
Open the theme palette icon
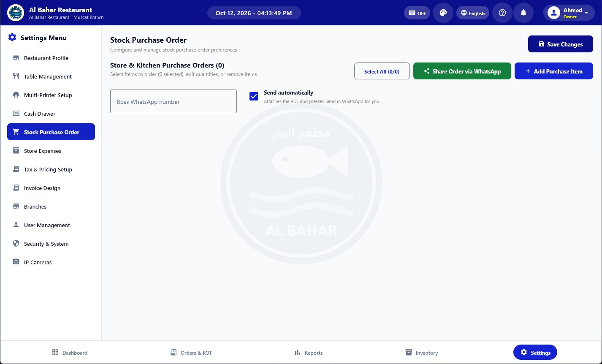(443, 13)
